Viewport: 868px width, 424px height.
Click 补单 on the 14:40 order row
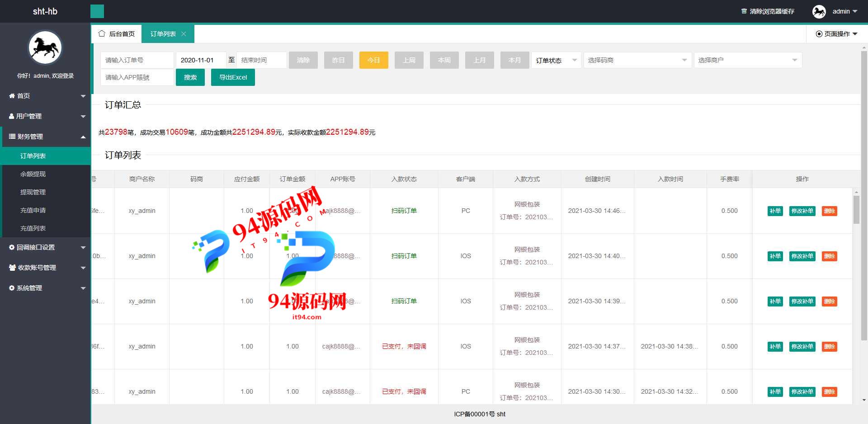(x=775, y=256)
